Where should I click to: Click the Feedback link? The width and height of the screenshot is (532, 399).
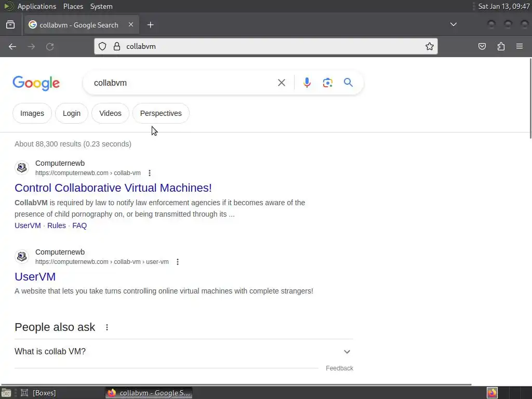pyautogui.click(x=339, y=368)
